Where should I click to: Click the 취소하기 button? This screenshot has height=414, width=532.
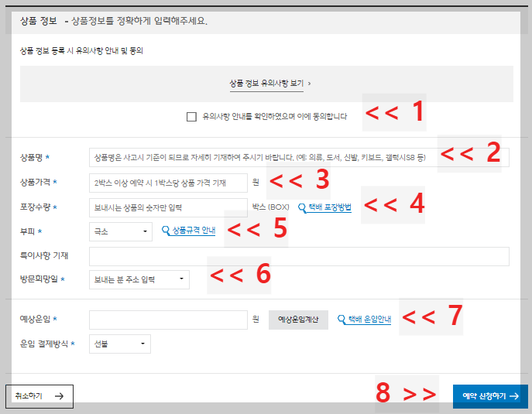(x=39, y=396)
